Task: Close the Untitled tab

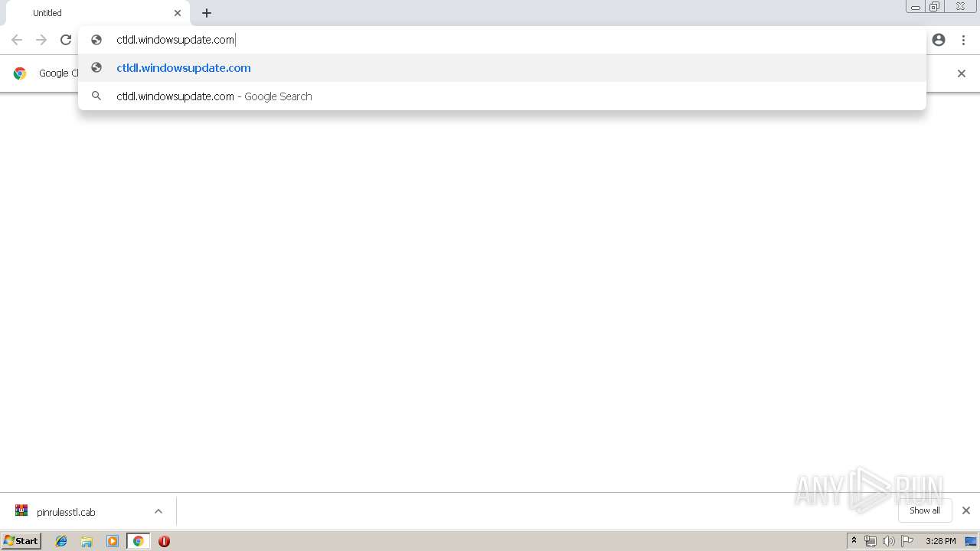Action: [x=178, y=13]
